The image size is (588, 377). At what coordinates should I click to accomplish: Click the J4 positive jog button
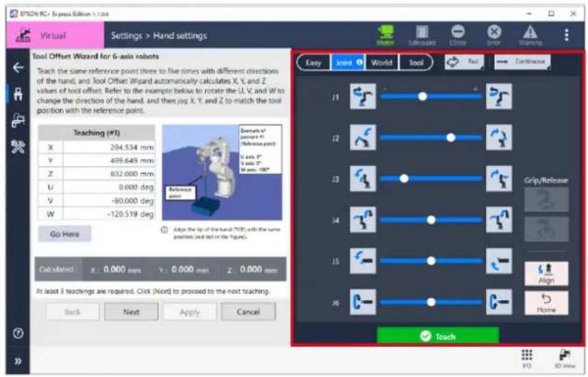point(499,220)
